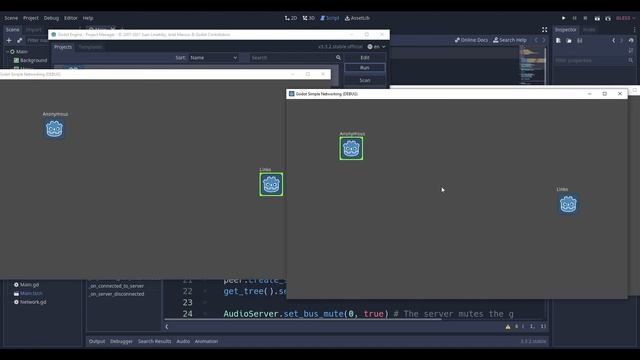This screenshot has height=360, width=640.
Task: Instance a child scene link icon
Action: click(x=19, y=40)
